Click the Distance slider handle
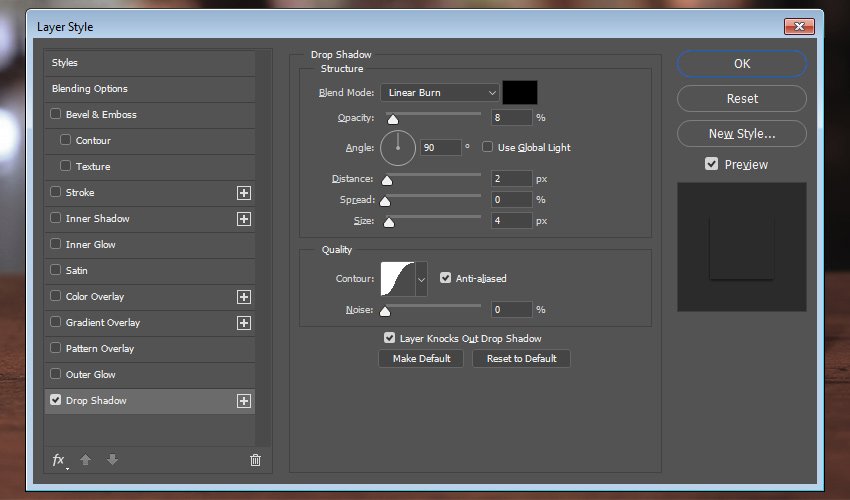The image size is (850, 500). 387,180
